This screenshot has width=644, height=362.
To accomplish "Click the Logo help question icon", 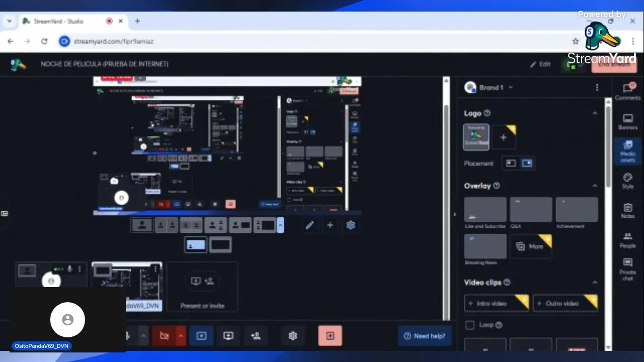I will (x=487, y=114).
